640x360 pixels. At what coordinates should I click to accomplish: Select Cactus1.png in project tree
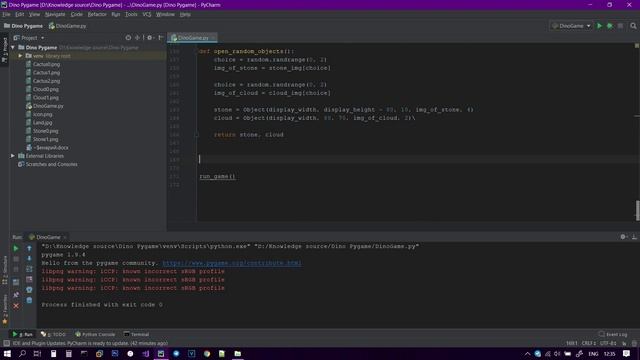[46, 73]
